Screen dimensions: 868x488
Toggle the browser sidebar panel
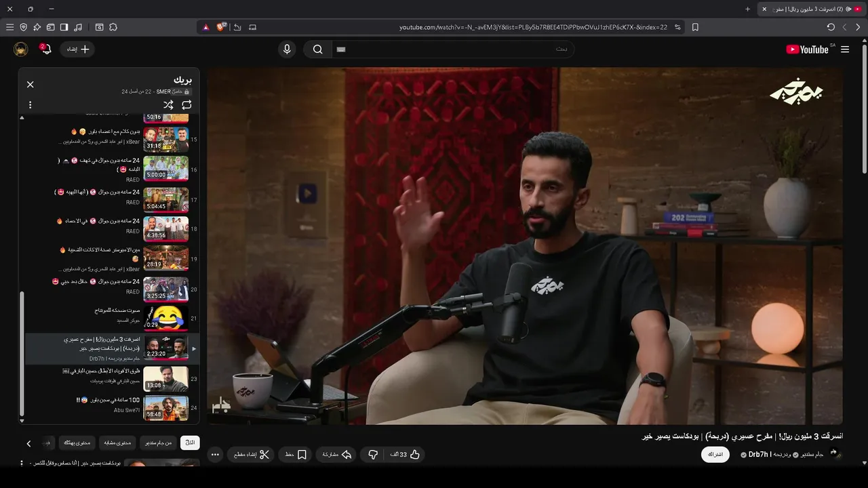[64, 27]
